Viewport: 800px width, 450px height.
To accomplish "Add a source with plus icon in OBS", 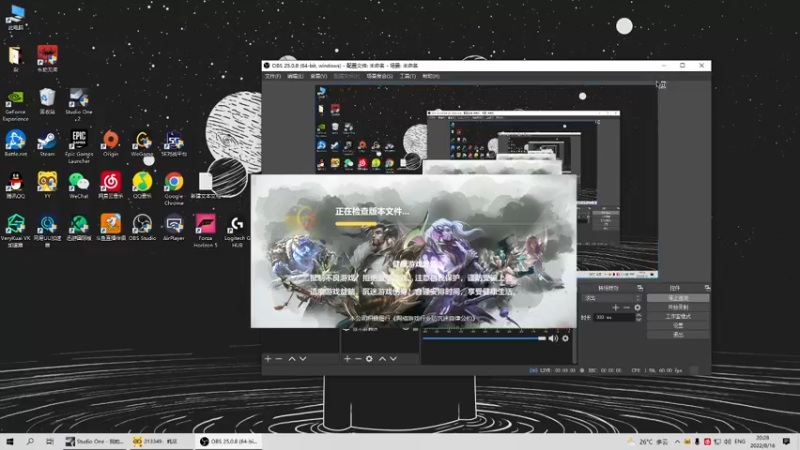I will coord(347,359).
